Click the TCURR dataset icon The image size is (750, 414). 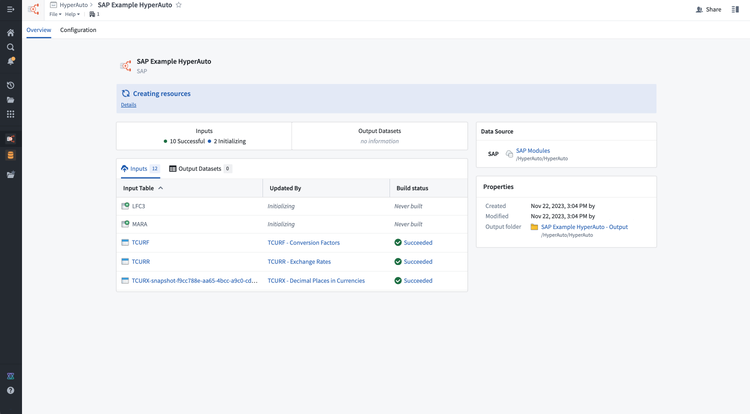tap(125, 261)
